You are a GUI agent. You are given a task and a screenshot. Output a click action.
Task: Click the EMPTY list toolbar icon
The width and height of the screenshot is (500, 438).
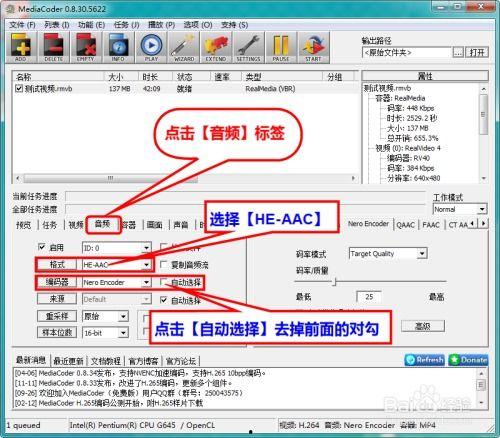pyautogui.click(x=86, y=47)
